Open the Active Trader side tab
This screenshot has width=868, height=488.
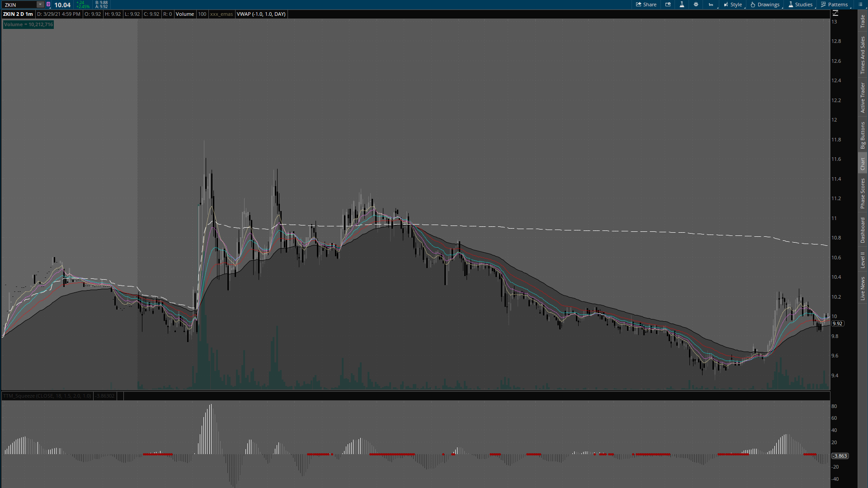tap(863, 98)
